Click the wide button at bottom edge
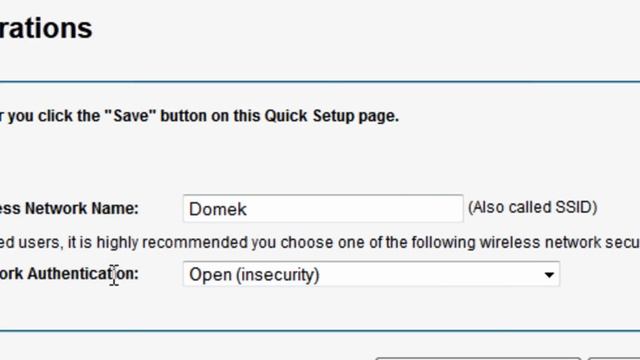Viewport: 640px width, 360px height. click(x=478, y=359)
